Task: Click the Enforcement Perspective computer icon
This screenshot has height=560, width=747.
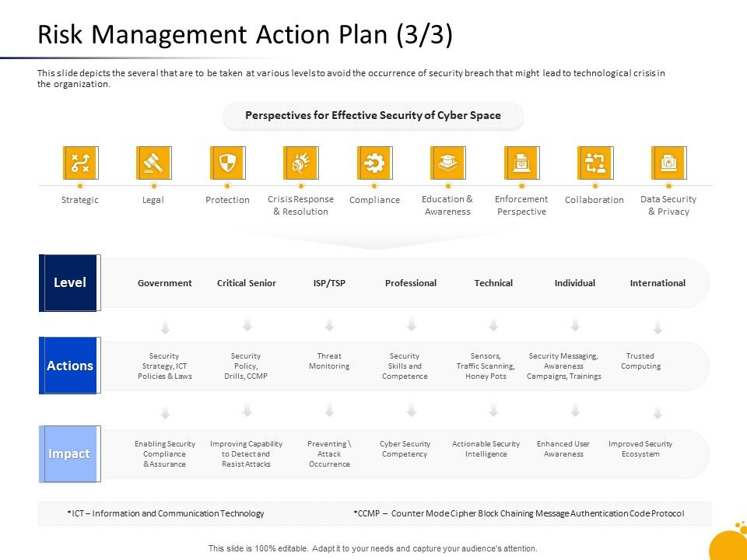Action: click(522, 163)
